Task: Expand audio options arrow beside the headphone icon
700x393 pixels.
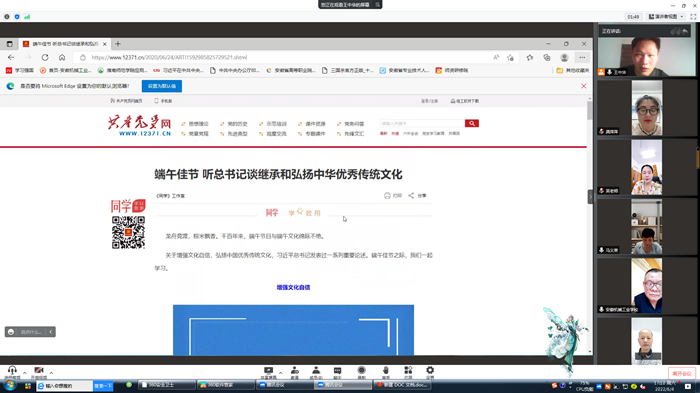Action: coord(25,372)
